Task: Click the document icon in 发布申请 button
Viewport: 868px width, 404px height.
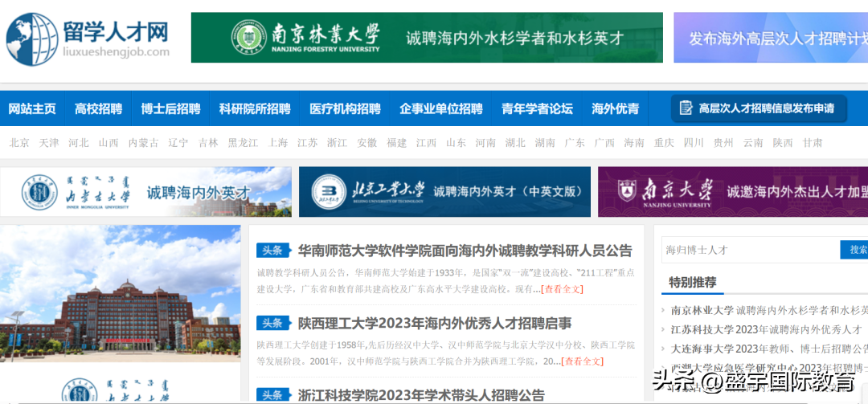Action: 686,108
